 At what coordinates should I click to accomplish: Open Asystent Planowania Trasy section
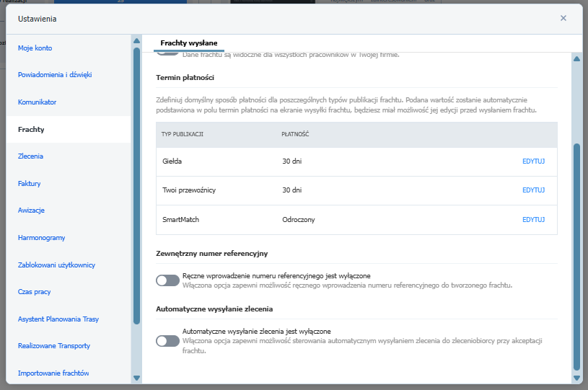pos(58,319)
